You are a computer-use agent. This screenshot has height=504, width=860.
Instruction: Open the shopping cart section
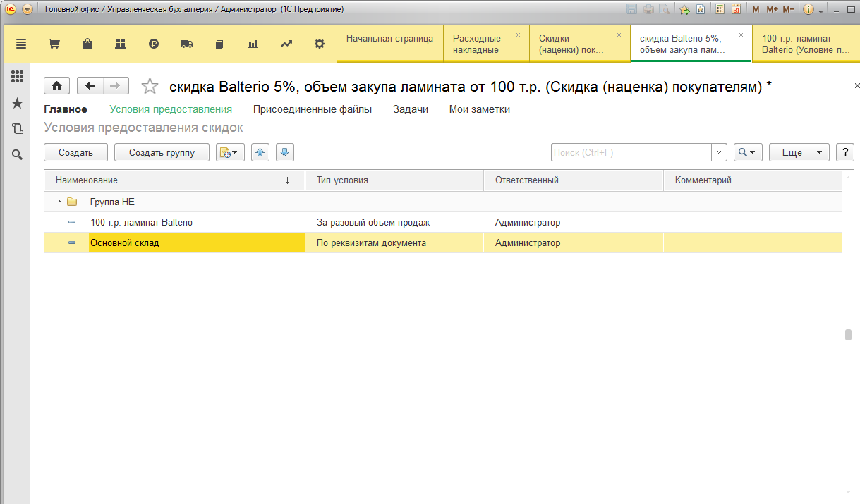click(x=54, y=44)
